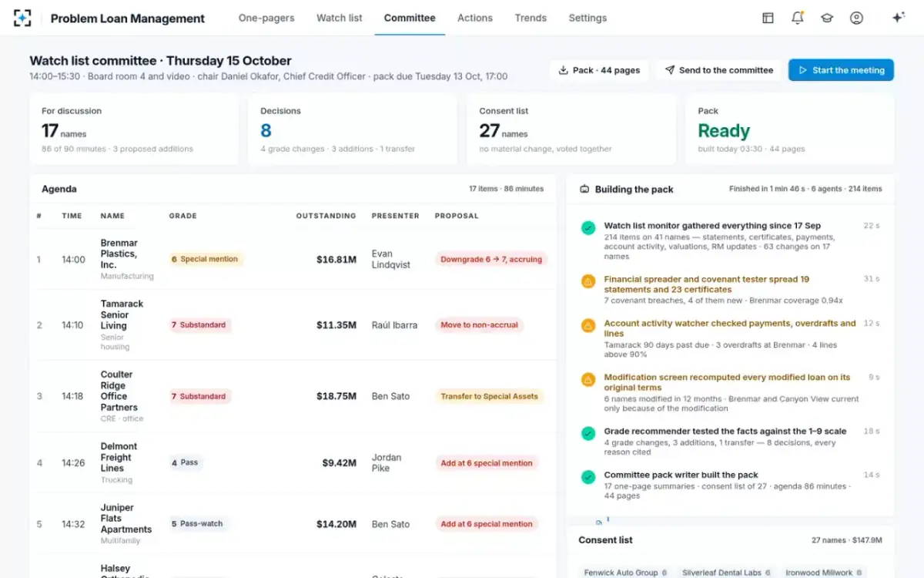Download the Pack · 44 pages
The width and height of the screenshot is (924, 578).
pyautogui.click(x=599, y=70)
